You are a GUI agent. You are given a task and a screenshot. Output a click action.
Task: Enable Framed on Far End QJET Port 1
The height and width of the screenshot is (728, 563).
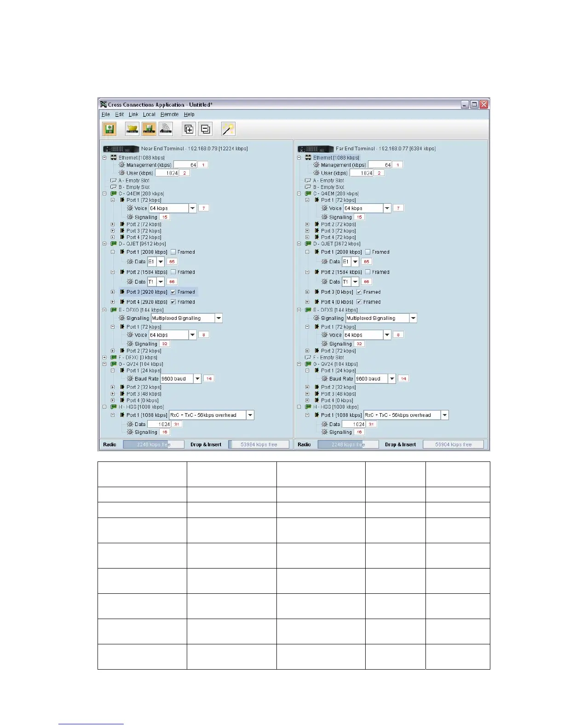pyautogui.click(x=368, y=252)
